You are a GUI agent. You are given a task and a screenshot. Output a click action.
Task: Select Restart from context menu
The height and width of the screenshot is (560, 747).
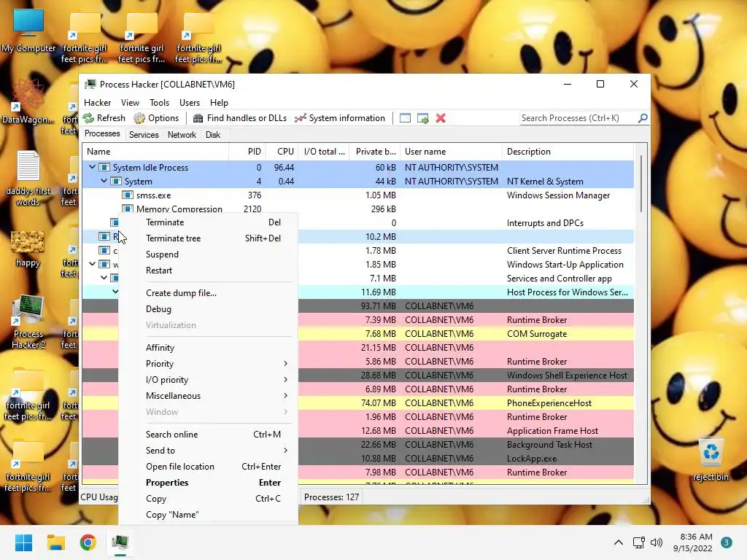click(x=209, y=271)
